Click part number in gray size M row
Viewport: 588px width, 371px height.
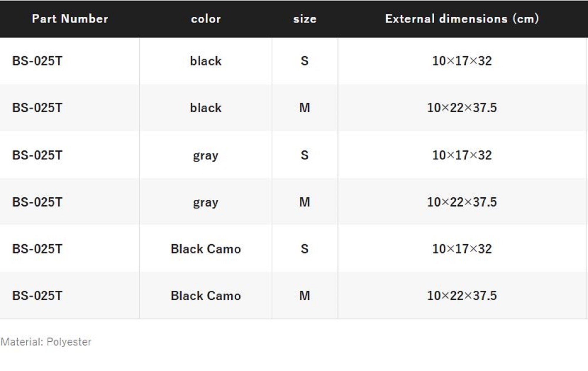coord(37,202)
